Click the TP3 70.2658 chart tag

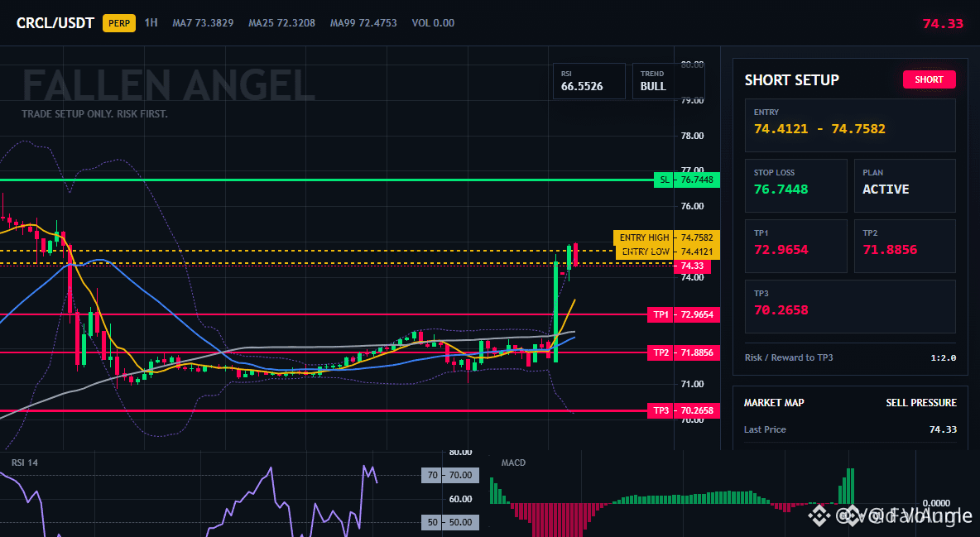[x=684, y=410]
